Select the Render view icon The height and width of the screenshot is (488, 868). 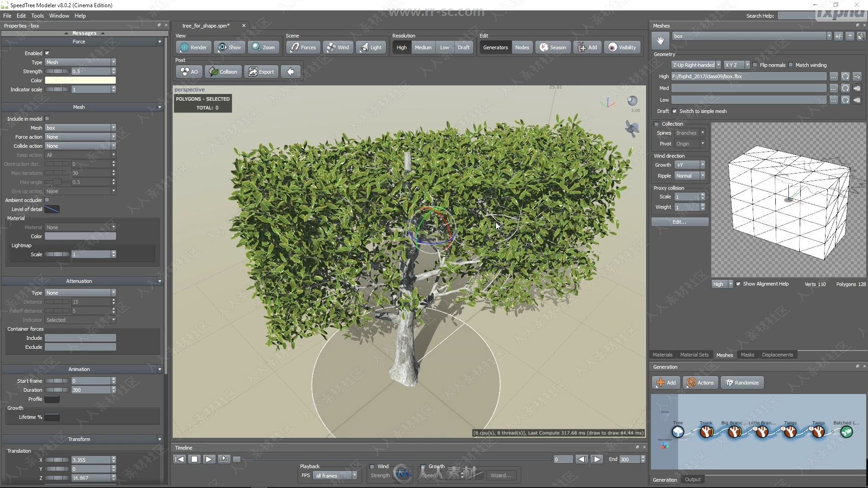(193, 47)
